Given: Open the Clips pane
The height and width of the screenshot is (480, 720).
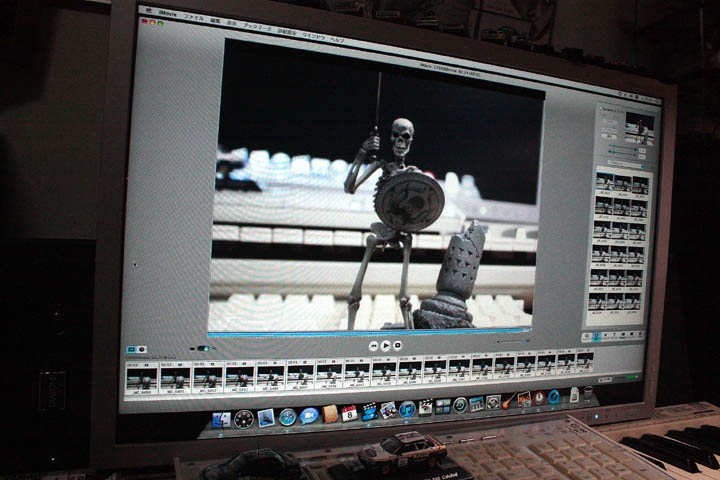Looking at the screenshot, I should (586, 336).
